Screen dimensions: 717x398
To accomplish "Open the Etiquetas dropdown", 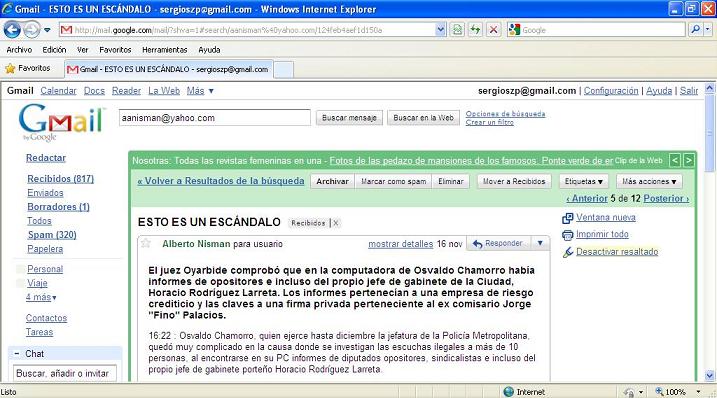I will [583, 182].
